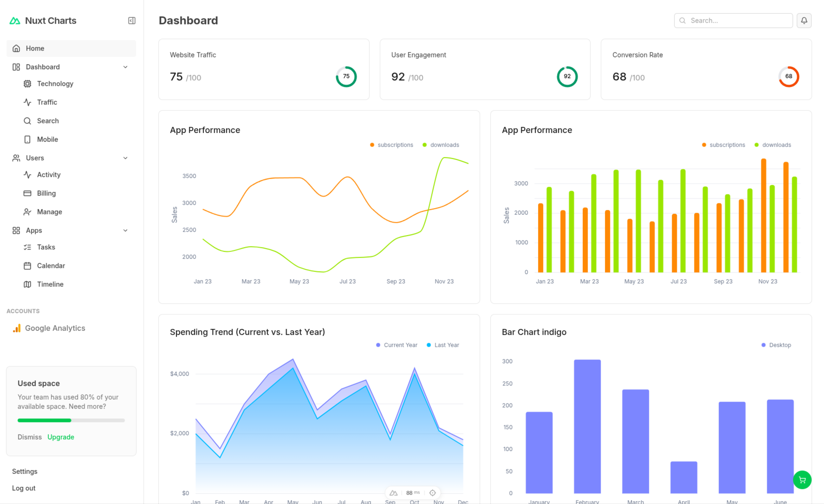Open Calendar from the sidebar
The width and height of the screenshot is (824, 504).
[x=51, y=266]
